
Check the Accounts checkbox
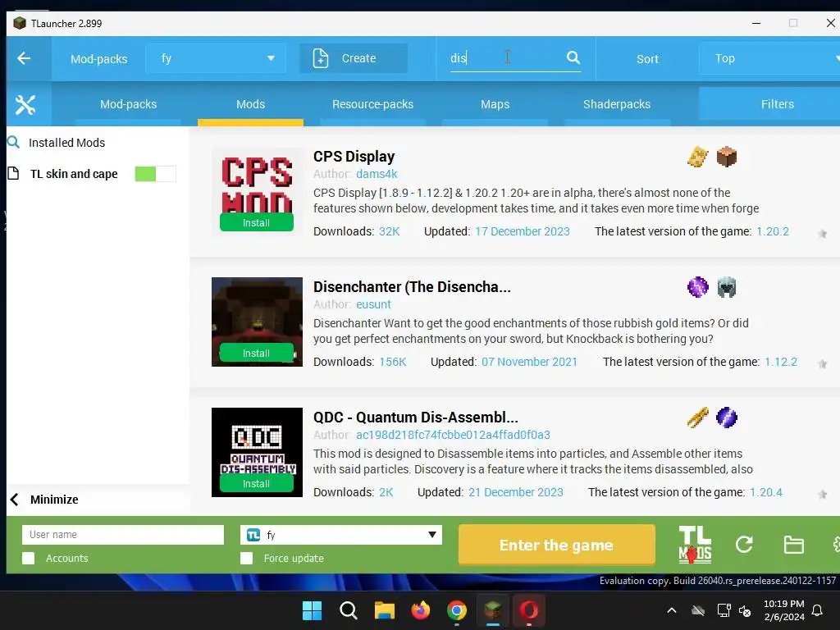(x=29, y=558)
